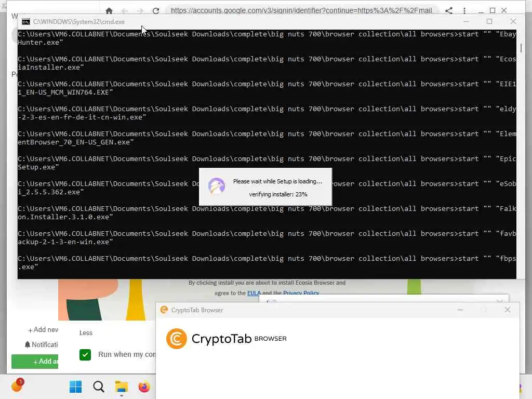Reload the page with the refresh icon
This screenshot has height=399, width=532.
pos(156,11)
